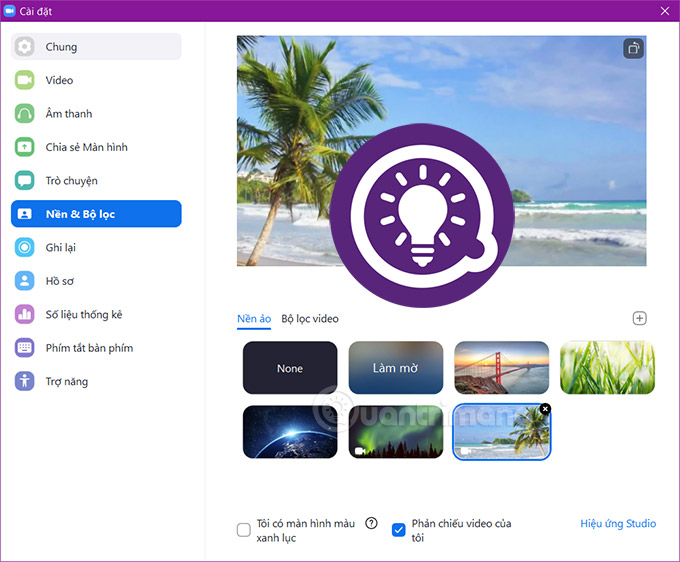The height and width of the screenshot is (562, 680).
Task: Click the Trò chuyện chat bubble icon
Action: pos(25,180)
